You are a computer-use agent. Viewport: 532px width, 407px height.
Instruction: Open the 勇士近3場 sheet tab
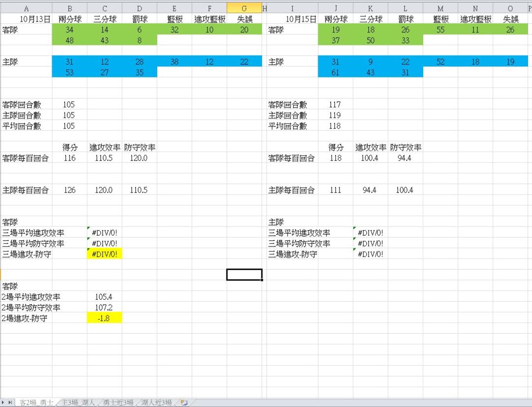pyautogui.click(x=118, y=403)
